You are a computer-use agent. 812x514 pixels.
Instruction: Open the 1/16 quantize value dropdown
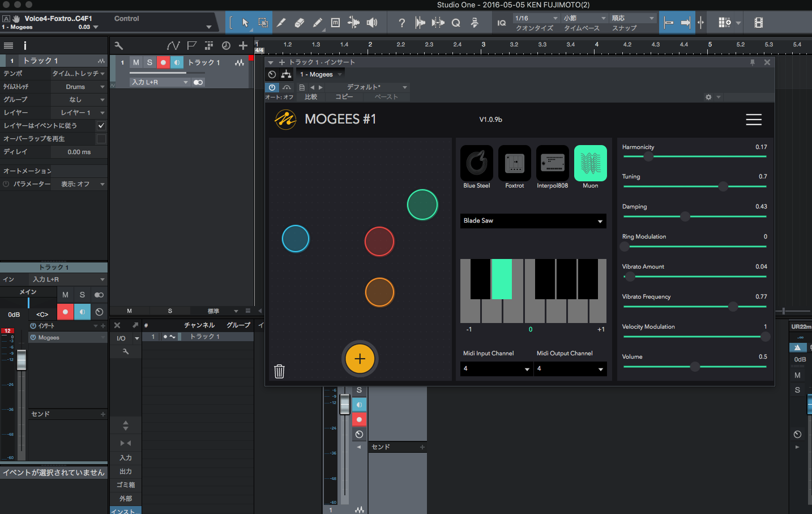(x=536, y=18)
